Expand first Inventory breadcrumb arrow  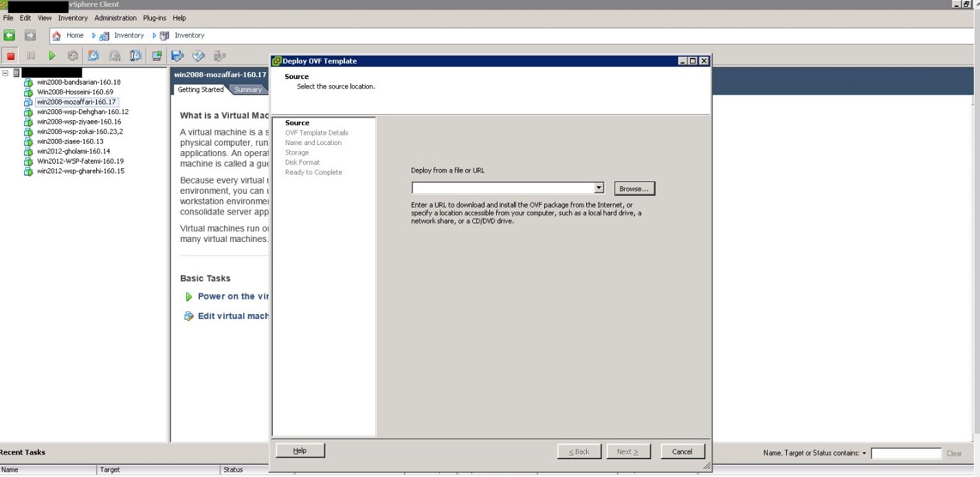(94, 36)
